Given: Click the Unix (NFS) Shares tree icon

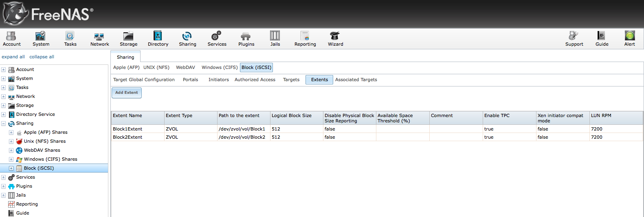Looking at the screenshot, I should [19, 142].
